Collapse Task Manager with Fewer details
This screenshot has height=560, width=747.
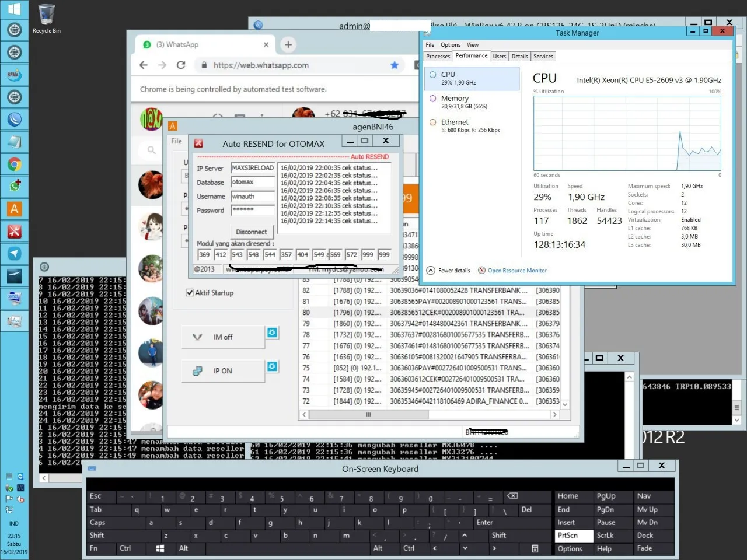click(448, 271)
